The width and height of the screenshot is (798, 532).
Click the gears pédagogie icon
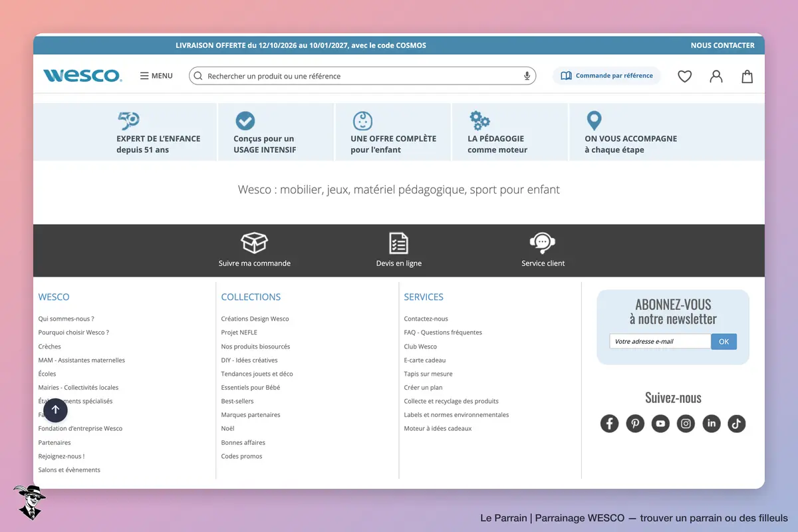coord(479,120)
